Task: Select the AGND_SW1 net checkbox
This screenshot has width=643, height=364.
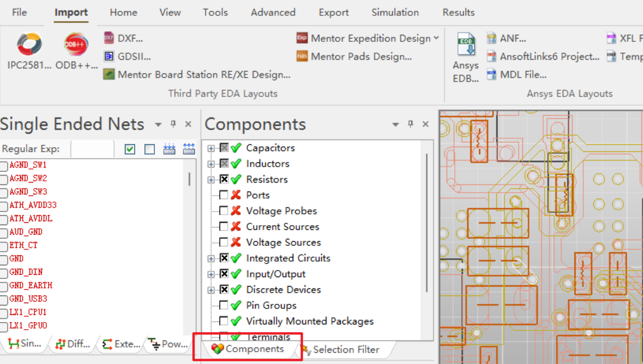Action: tap(4, 166)
